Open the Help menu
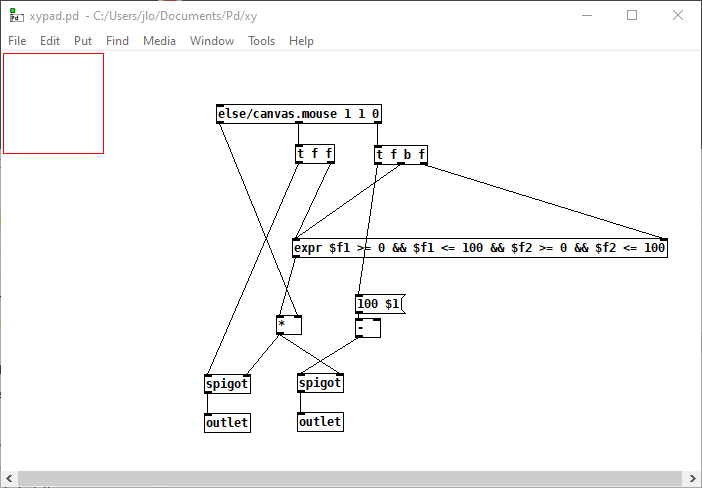This screenshot has height=488, width=702. [301, 41]
